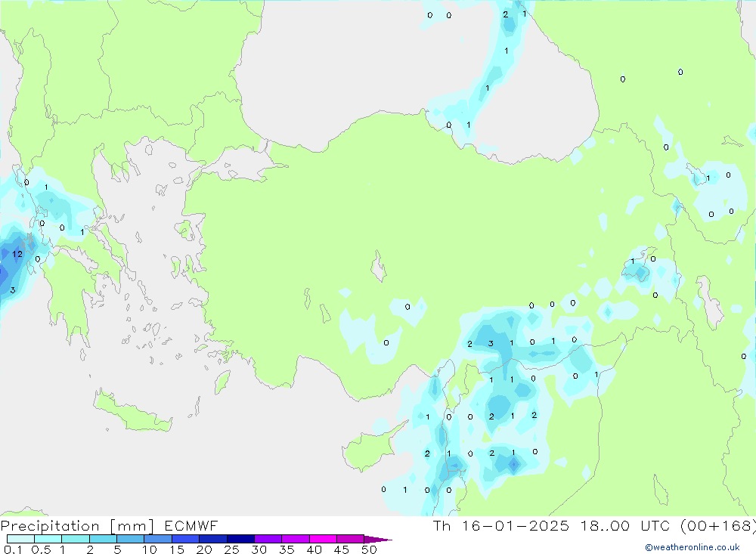Select the 10–15 mm blue legend swatch
Screen dimensions: 756x554
[x=158, y=539]
